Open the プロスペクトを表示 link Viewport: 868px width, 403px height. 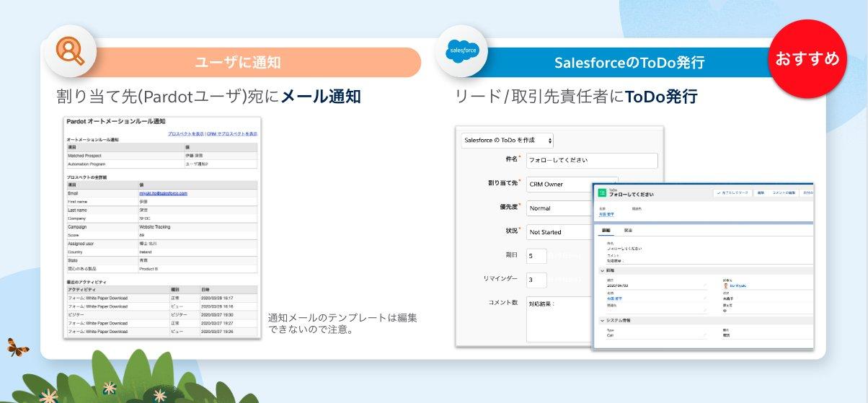tap(186, 134)
